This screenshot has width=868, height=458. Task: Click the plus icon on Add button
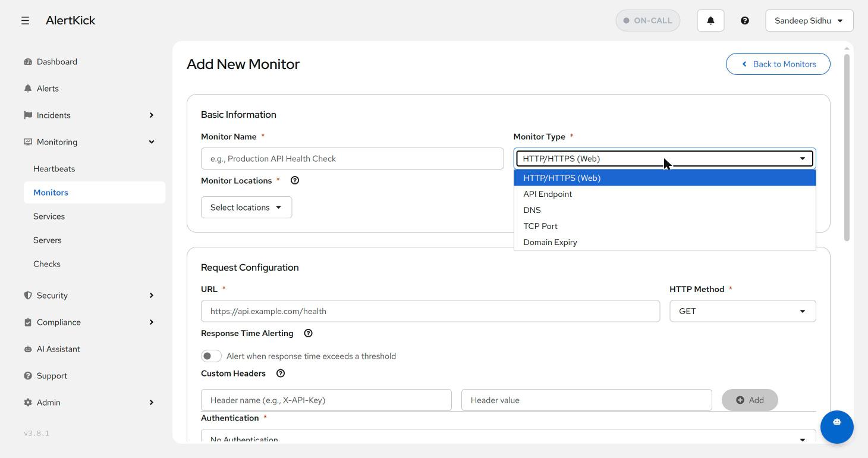(740, 400)
